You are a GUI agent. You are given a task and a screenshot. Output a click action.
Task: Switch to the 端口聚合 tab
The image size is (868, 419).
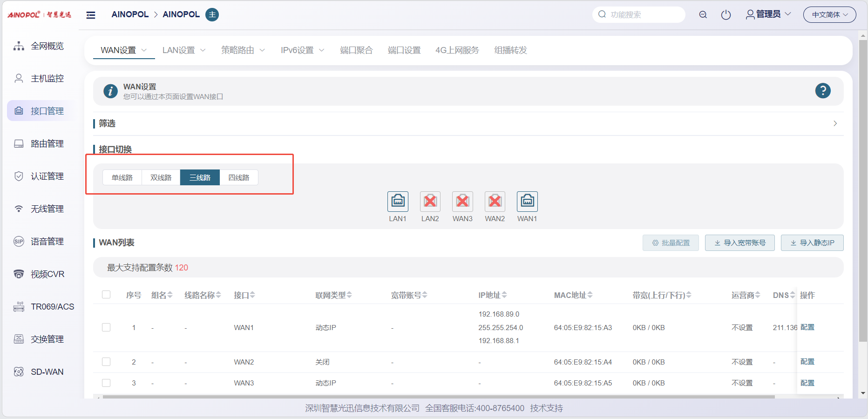[x=356, y=50]
